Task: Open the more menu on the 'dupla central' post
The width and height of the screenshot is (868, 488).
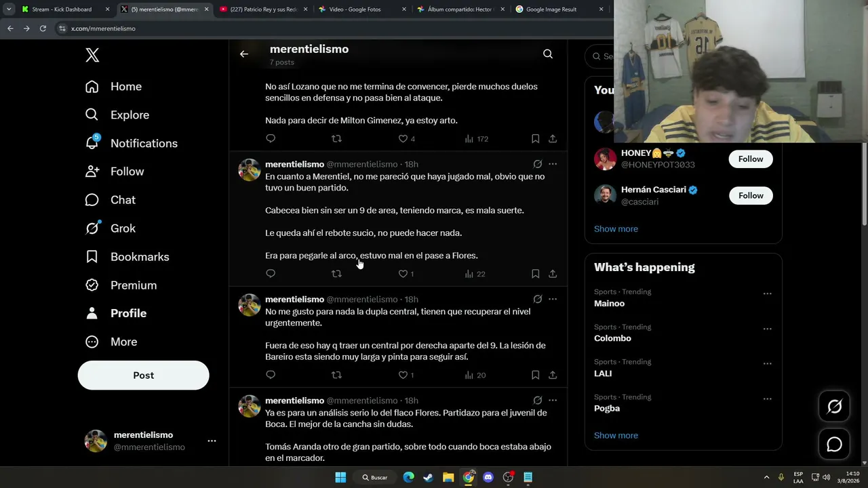Action: (x=553, y=299)
